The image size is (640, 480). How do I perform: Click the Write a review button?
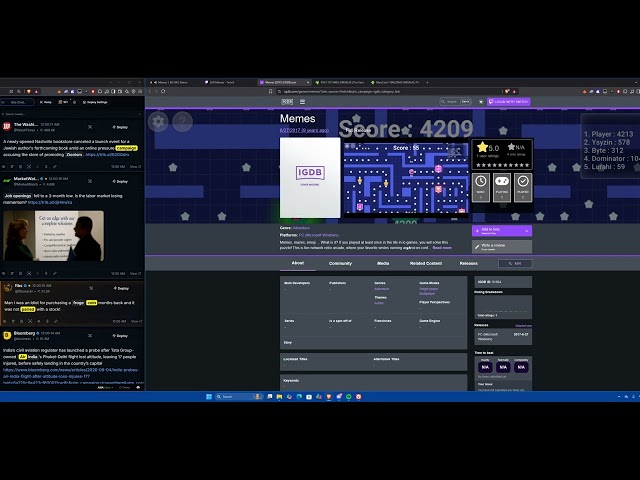coord(502,247)
